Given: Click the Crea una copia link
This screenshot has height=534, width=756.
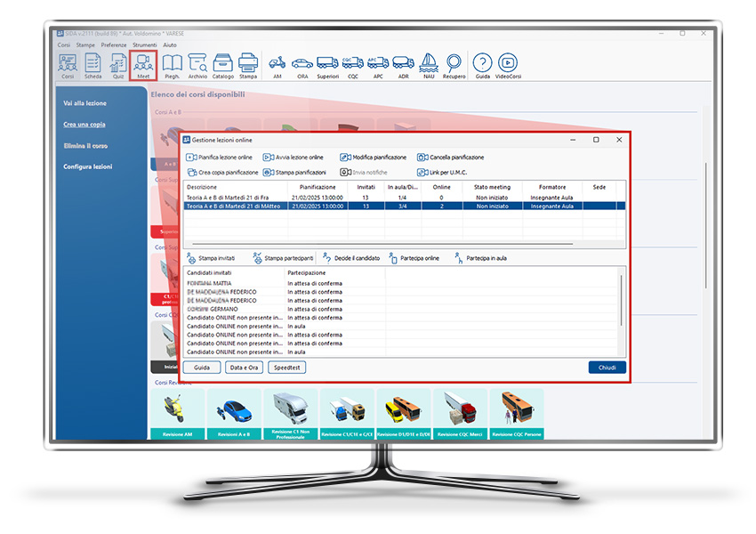Looking at the screenshot, I should (x=84, y=125).
